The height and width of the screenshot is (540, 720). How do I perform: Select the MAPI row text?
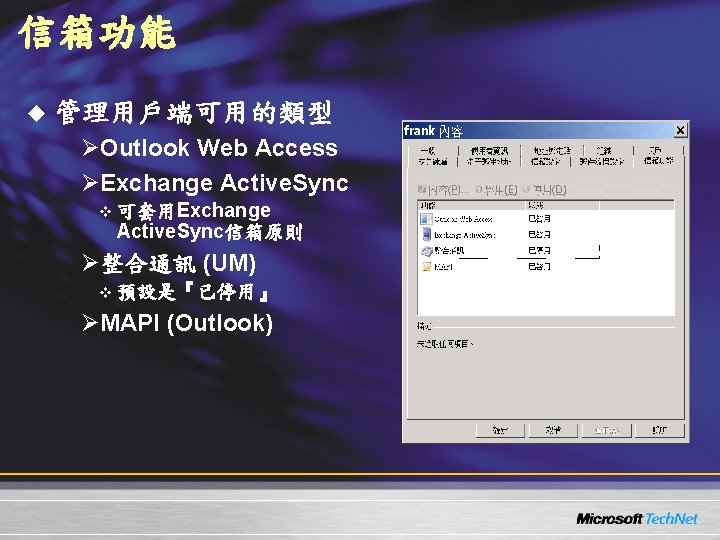(443, 267)
